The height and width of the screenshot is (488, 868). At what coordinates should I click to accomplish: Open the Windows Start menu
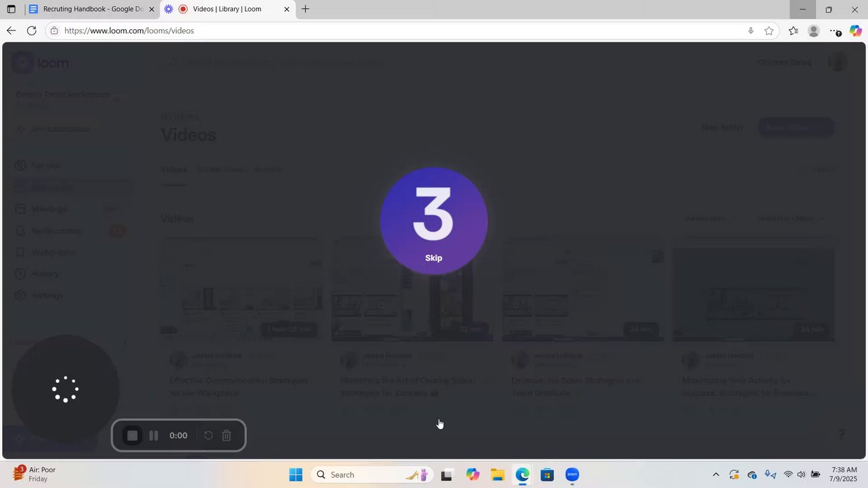pyautogui.click(x=296, y=474)
